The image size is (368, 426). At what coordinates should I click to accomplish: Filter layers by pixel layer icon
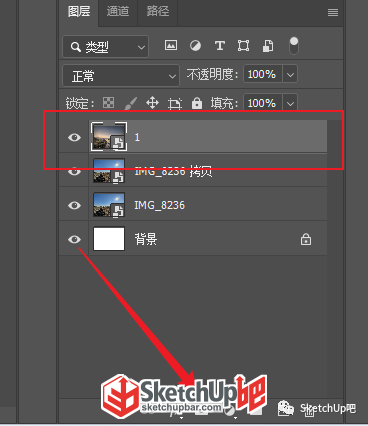(x=171, y=45)
